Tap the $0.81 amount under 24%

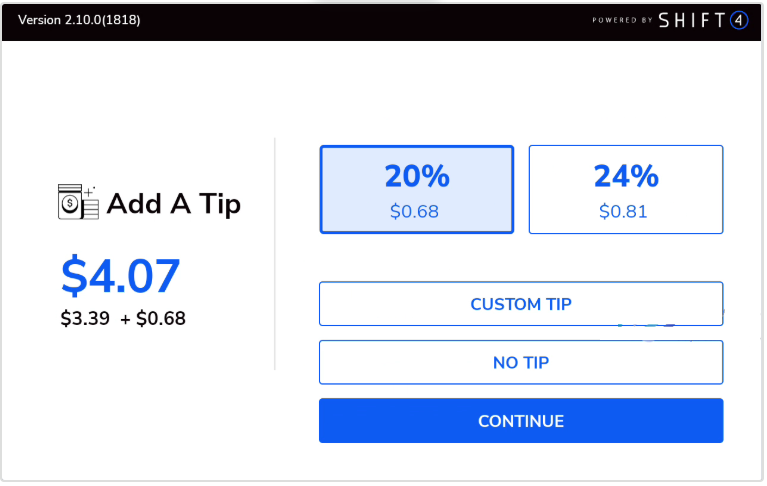624,211
